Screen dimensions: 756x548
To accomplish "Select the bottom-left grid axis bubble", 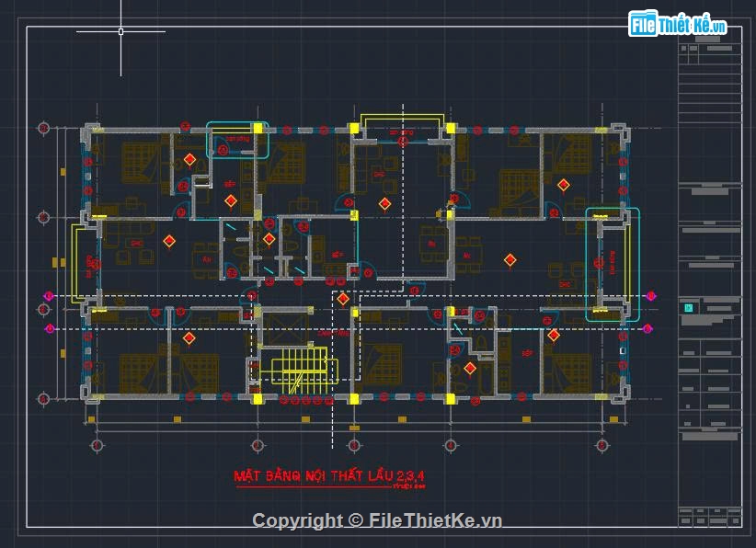I will coord(97,446).
